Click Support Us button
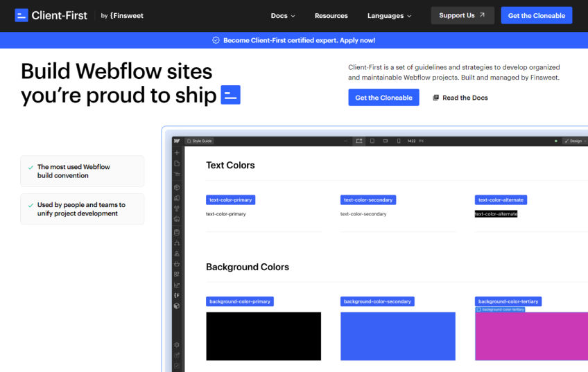588x372 pixels. (462, 15)
